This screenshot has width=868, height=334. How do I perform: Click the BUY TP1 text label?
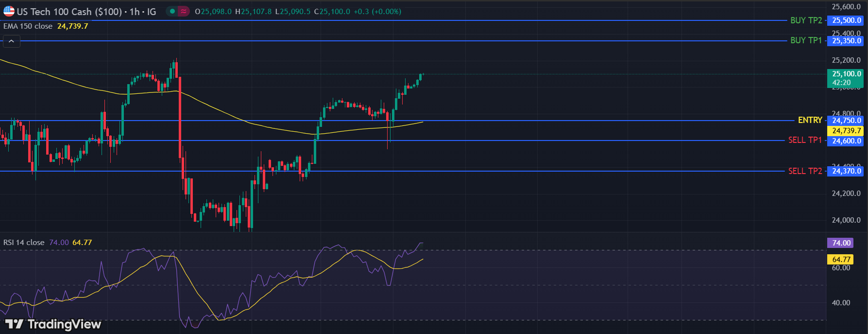pos(806,40)
